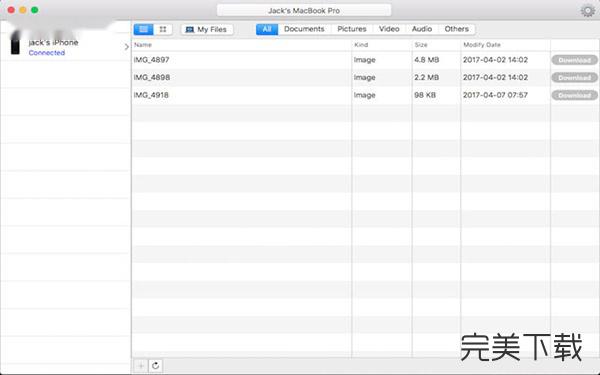Filter by Documents tab

(x=304, y=29)
